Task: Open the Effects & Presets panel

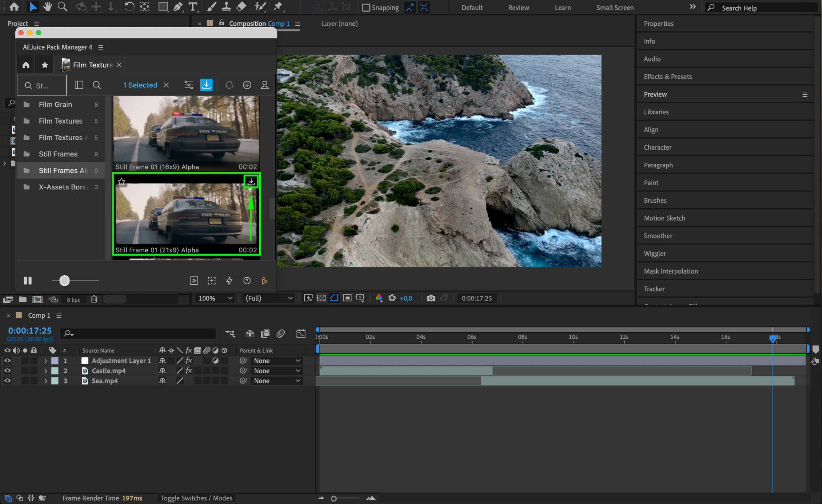Action: pos(667,77)
